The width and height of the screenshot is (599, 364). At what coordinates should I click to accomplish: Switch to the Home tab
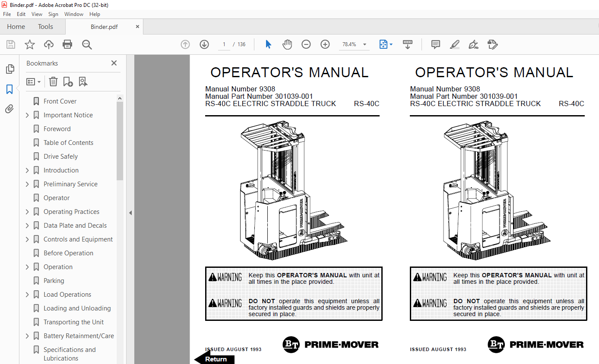pyautogui.click(x=16, y=27)
